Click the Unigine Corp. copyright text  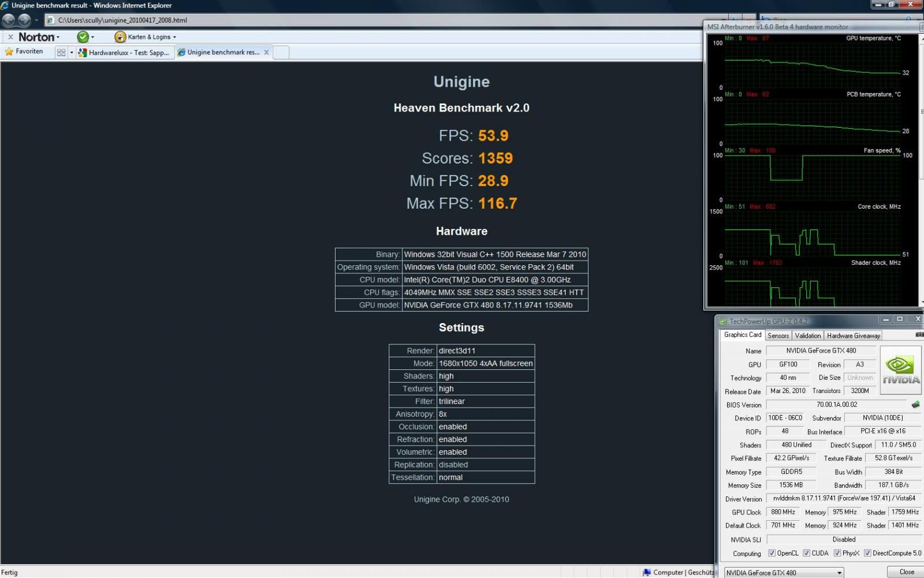point(461,499)
